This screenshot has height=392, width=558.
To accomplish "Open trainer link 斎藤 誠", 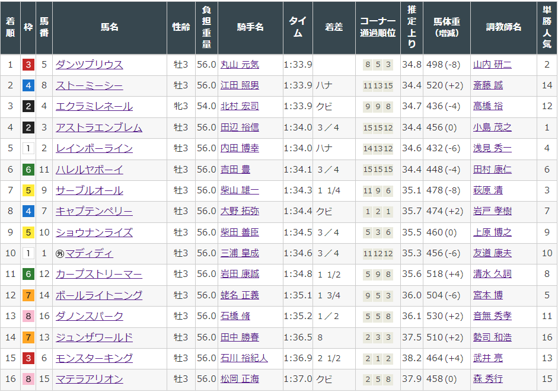I will [x=488, y=85].
